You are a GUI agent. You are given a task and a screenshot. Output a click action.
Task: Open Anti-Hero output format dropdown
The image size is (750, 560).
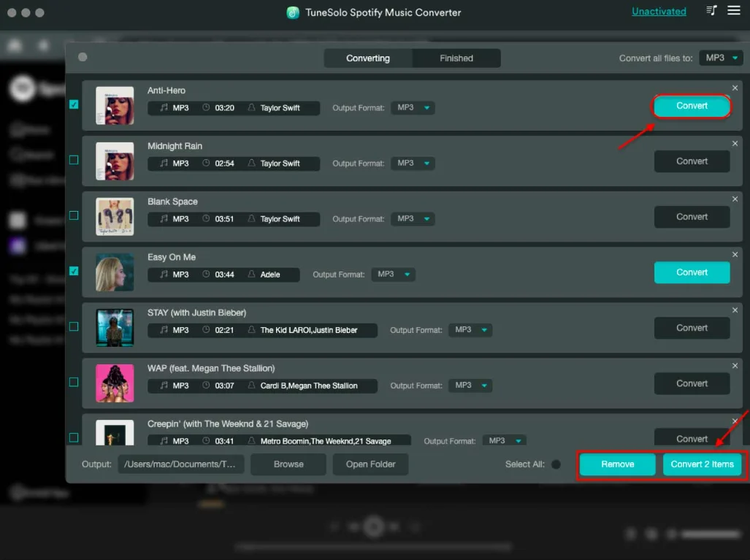pos(413,107)
